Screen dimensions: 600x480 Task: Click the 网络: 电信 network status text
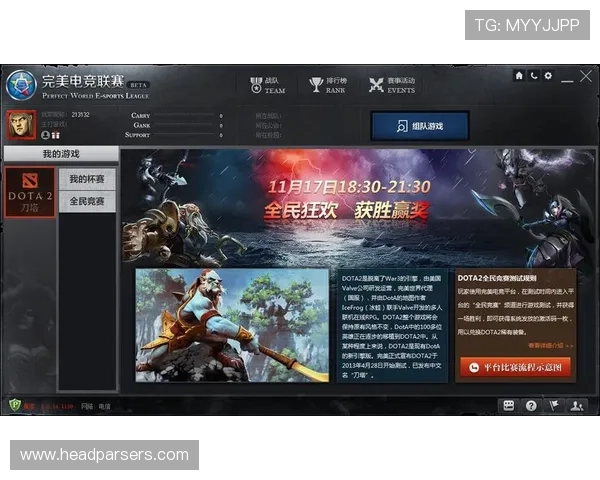coord(96,407)
